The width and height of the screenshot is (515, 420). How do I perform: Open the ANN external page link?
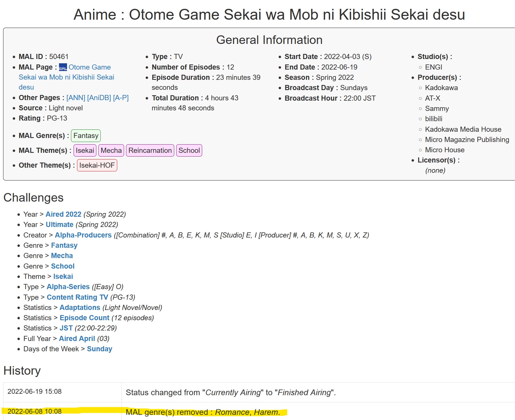[x=76, y=98]
